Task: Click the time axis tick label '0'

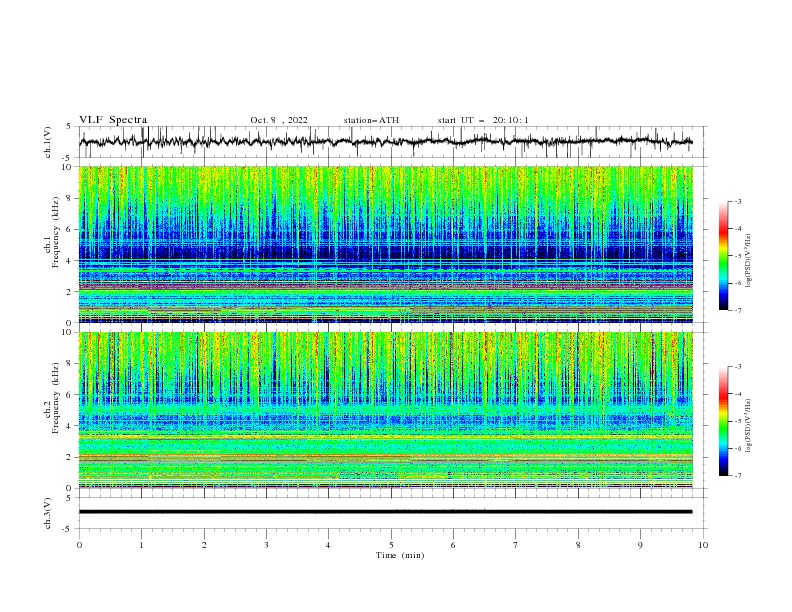Action: pos(79,545)
